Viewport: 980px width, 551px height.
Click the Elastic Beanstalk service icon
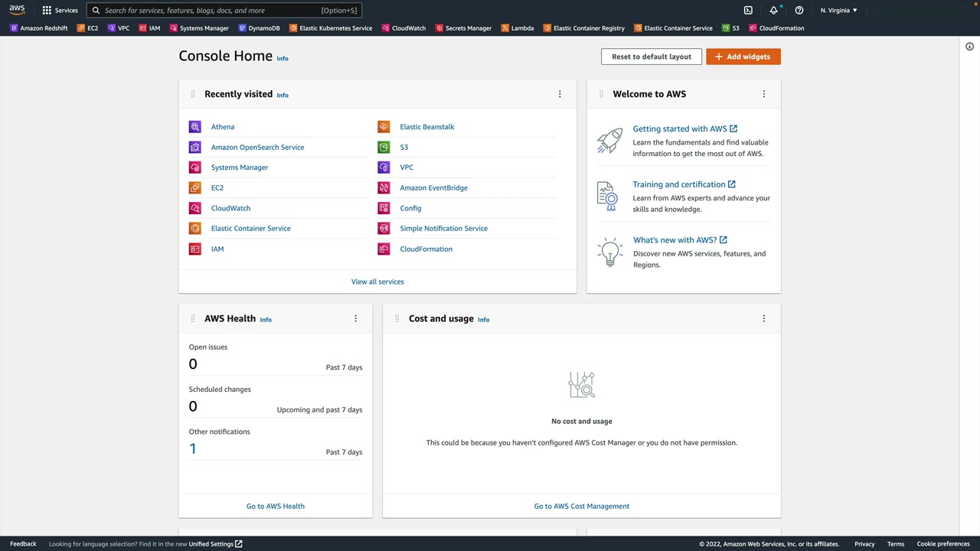pyautogui.click(x=384, y=127)
